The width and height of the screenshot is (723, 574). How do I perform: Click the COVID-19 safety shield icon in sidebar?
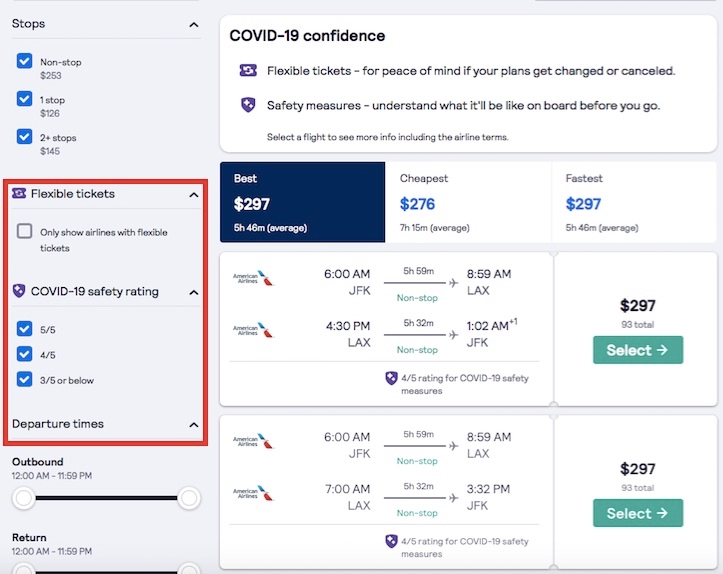(x=19, y=291)
